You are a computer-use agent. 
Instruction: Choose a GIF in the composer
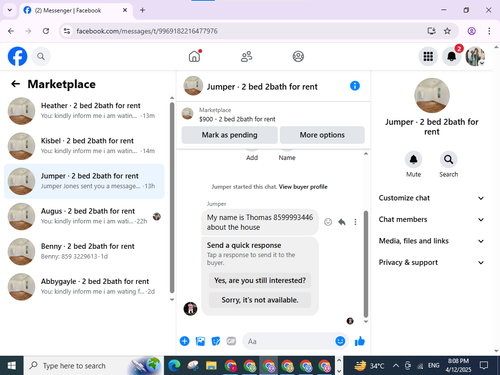coord(231,341)
